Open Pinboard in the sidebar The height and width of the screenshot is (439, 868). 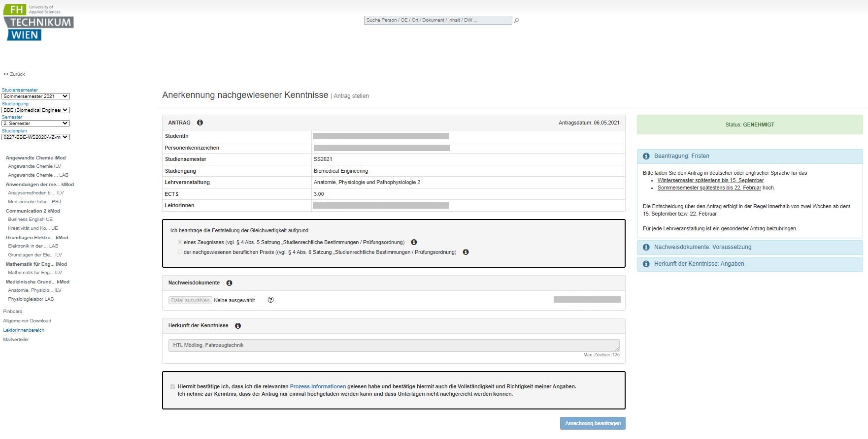[13, 312]
